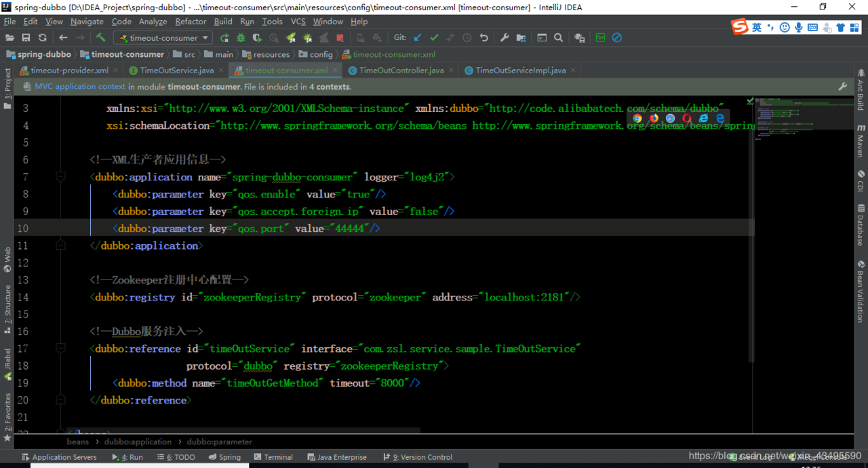The height and width of the screenshot is (468, 868).
Task: Toggle the Ant Build tool window
Action: pos(861,89)
